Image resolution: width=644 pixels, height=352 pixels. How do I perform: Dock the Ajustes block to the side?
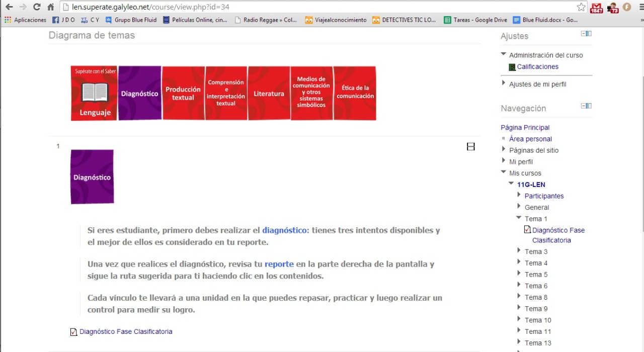point(590,34)
